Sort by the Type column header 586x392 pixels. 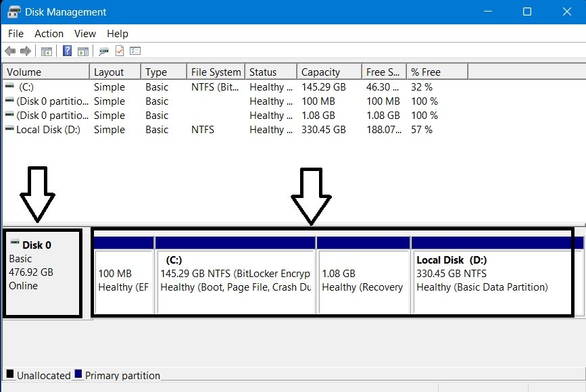[x=164, y=72]
